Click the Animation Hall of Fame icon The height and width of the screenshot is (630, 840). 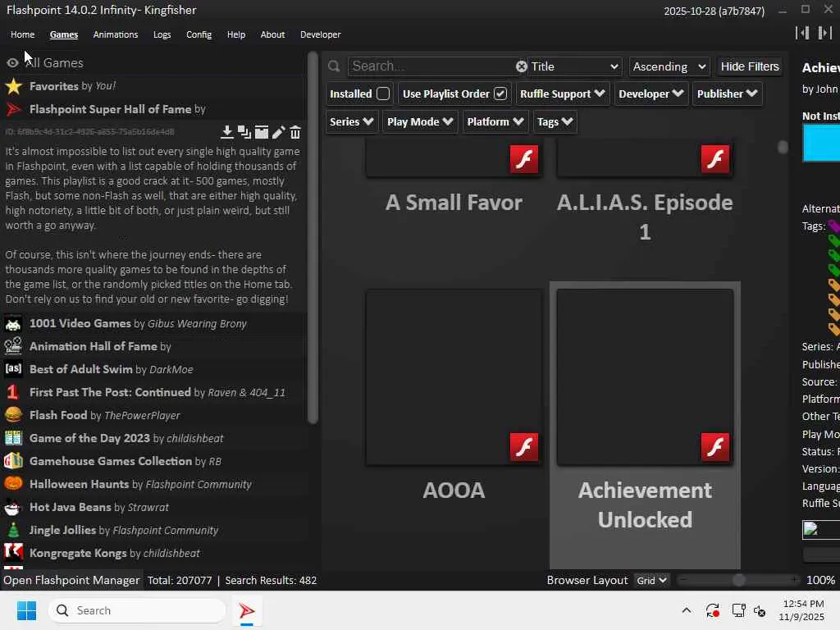pyautogui.click(x=13, y=346)
